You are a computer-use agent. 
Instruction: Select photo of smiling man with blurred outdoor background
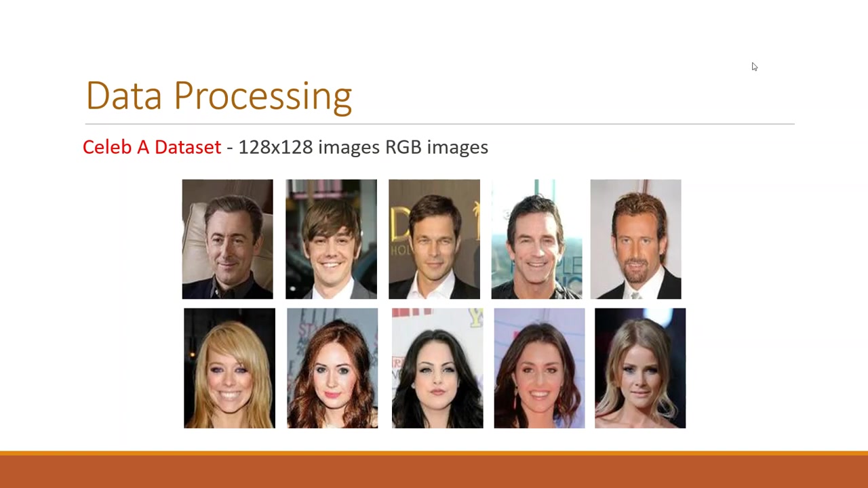(536, 239)
